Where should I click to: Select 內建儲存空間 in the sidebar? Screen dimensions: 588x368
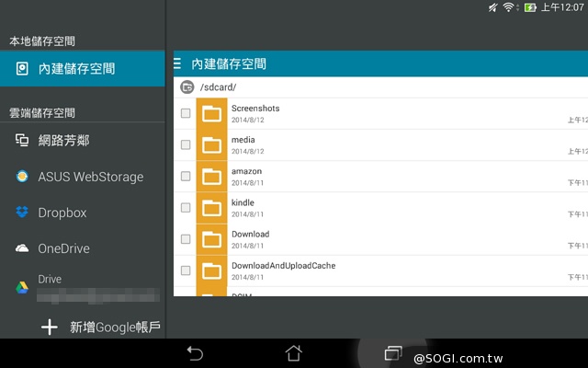coord(83,69)
